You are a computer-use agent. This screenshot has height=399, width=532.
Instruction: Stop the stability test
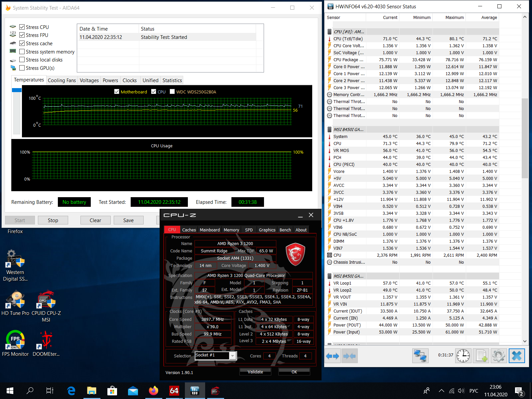53,220
